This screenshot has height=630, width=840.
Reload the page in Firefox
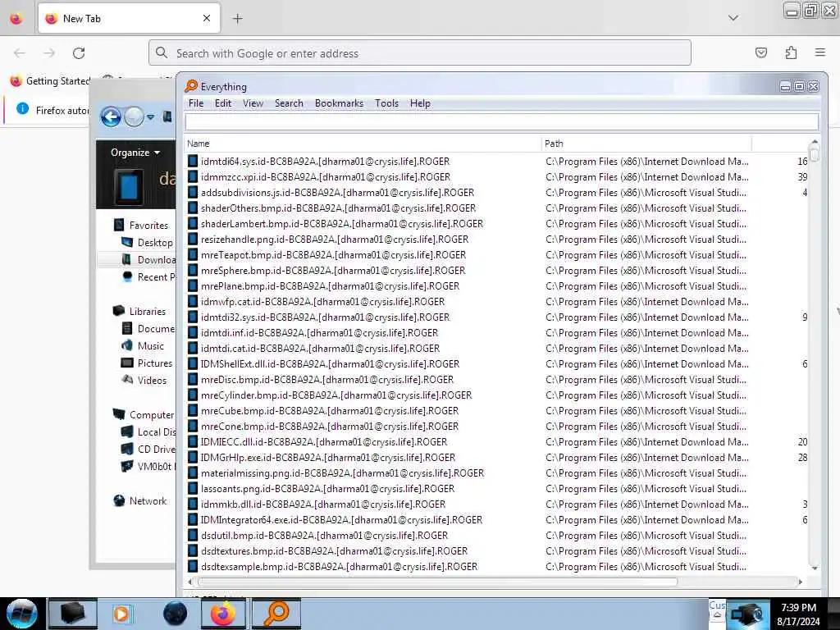coord(79,53)
